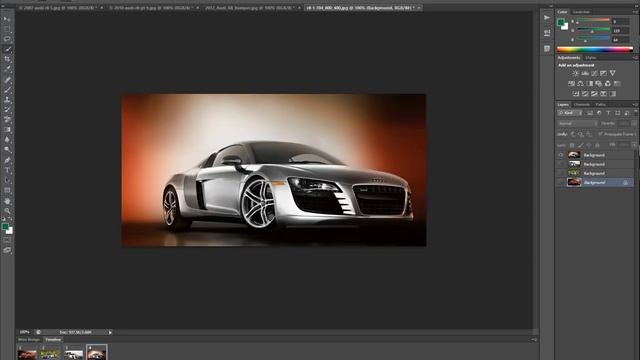This screenshot has height=360, width=640.
Task: Switch to the Channels tab
Action: tap(582, 104)
